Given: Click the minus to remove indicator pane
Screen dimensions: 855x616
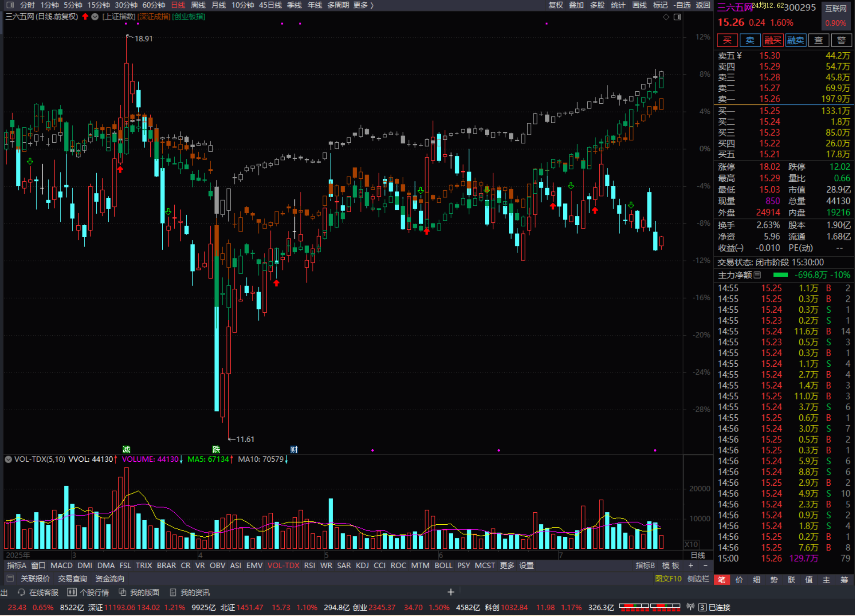Looking at the screenshot, I should tap(705, 565).
